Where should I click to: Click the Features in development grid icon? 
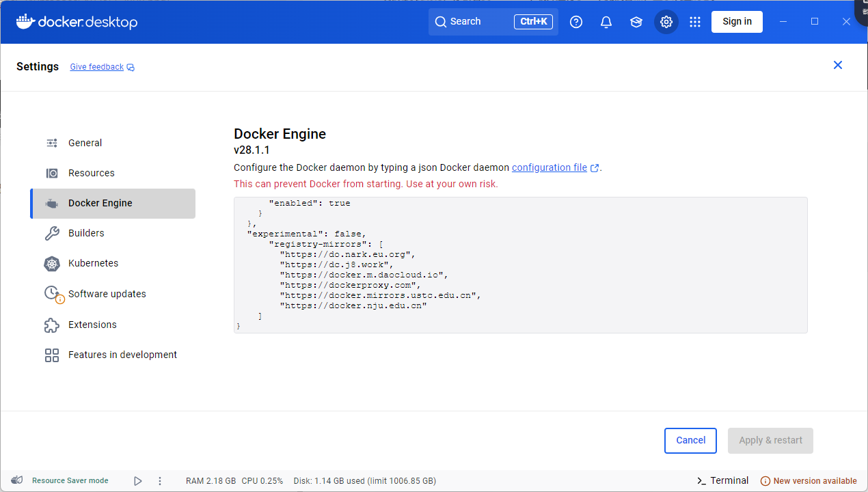pos(52,355)
